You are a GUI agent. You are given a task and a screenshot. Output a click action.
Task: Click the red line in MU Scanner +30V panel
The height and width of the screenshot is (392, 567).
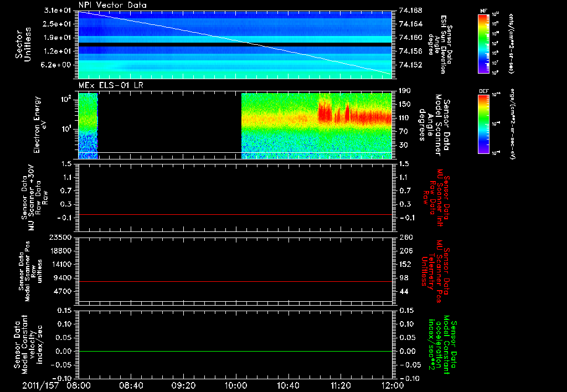tap(235, 214)
